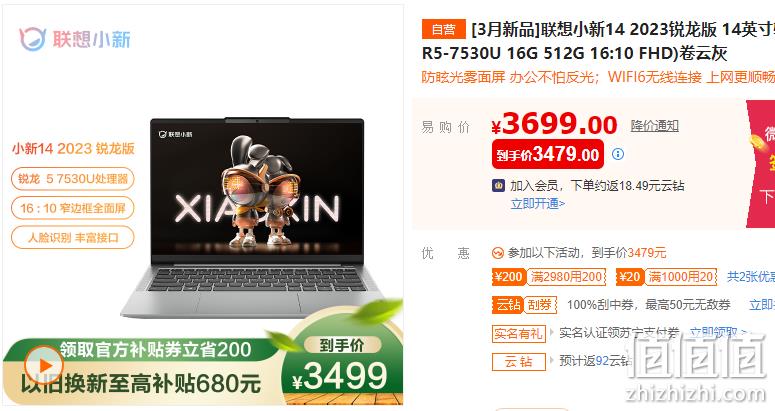Click 立即开通 membership link
This screenshot has height=411, width=775.
click(x=538, y=204)
